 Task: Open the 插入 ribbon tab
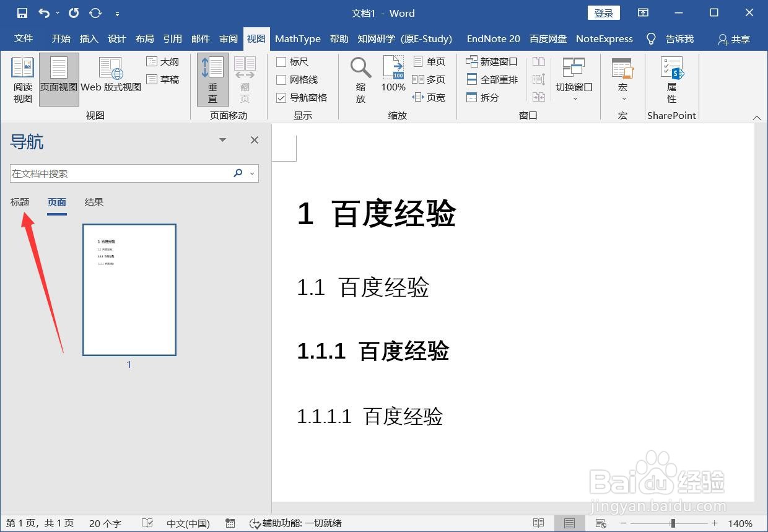88,38
